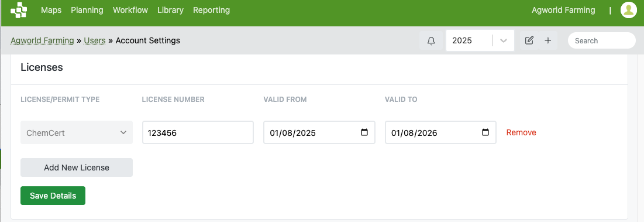Open the Workflow menu

(x=130, y=10)
